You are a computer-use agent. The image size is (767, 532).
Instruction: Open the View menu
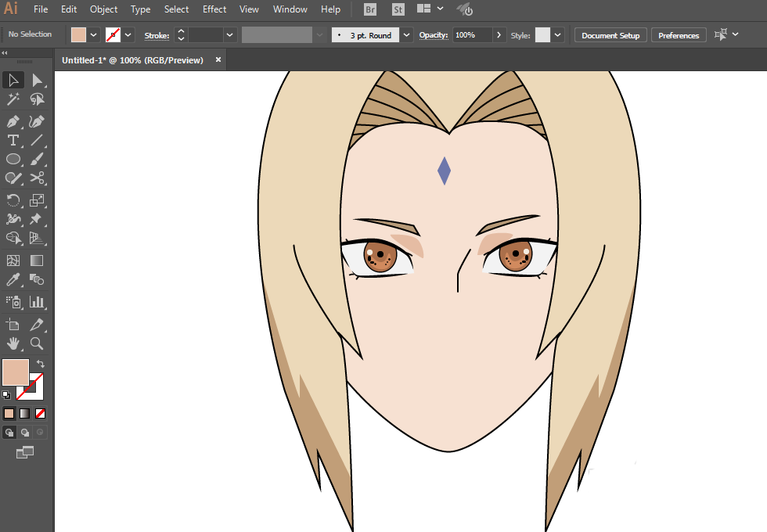click(x=249, y=9)
